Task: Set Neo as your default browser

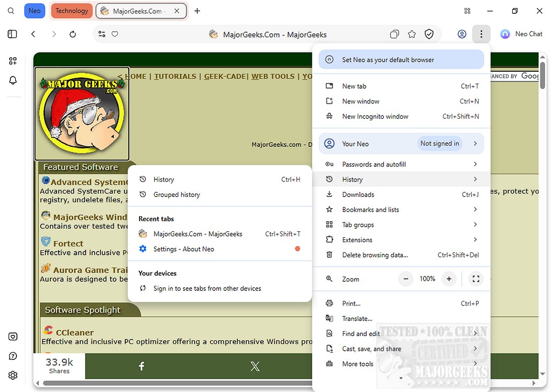Action: [x=401, y=59]
